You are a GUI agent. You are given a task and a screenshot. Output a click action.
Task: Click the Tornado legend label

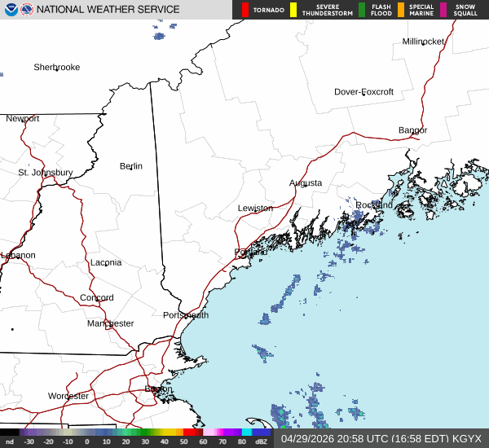[x=268, y=10]
